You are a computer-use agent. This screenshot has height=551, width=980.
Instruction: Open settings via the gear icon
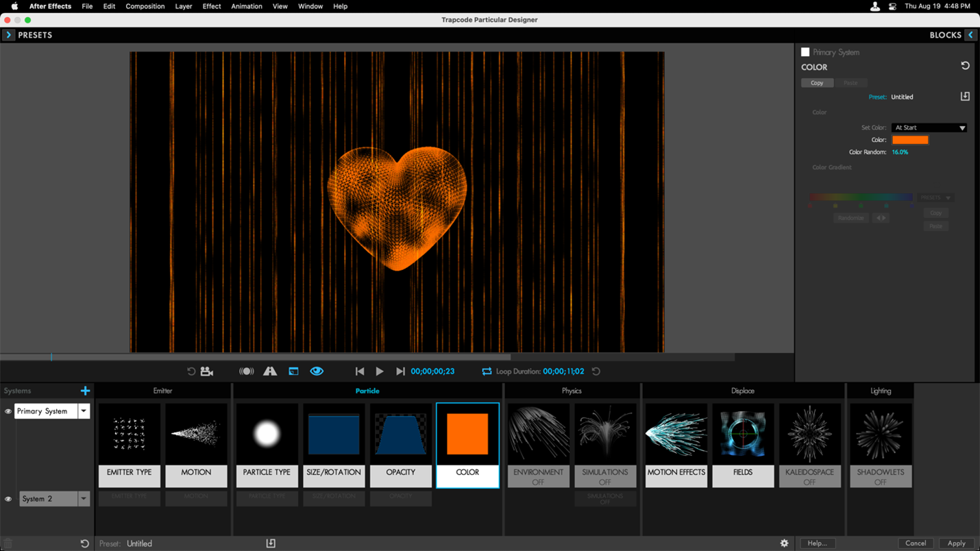(x=784, y=543)
